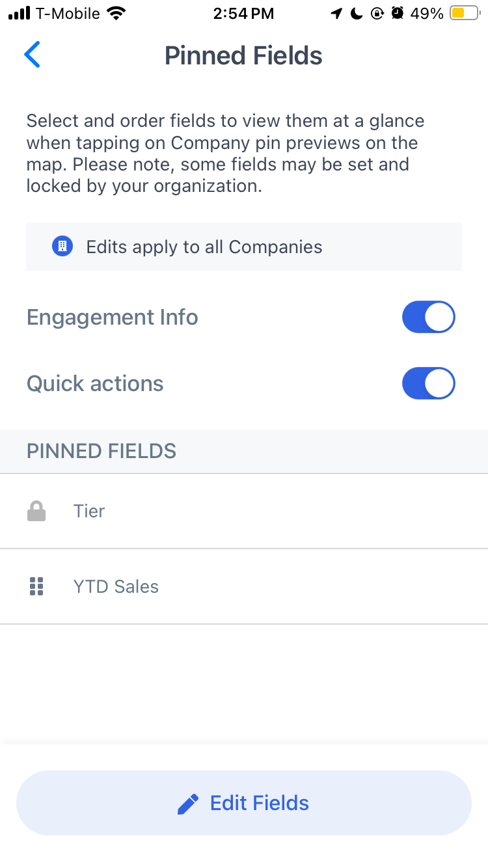488x868 pixels.
Task: Go back using the blue chevron arrow
Action: pos(32,55)
